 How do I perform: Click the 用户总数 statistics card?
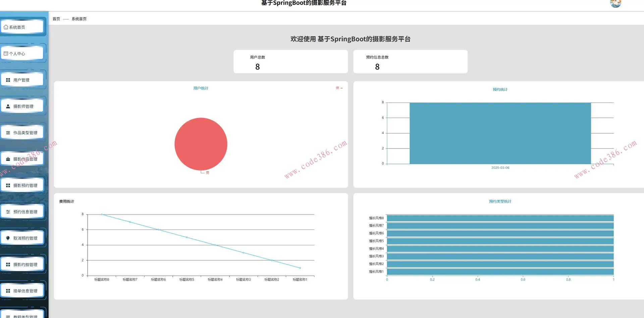point(290,62)
